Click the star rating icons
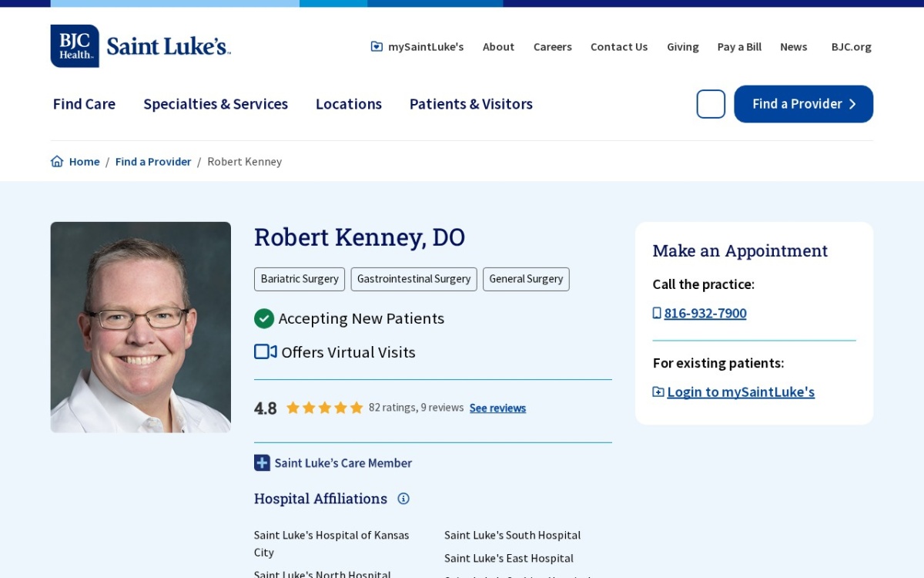This screenshot has height=578, width=924. point(324,408)
